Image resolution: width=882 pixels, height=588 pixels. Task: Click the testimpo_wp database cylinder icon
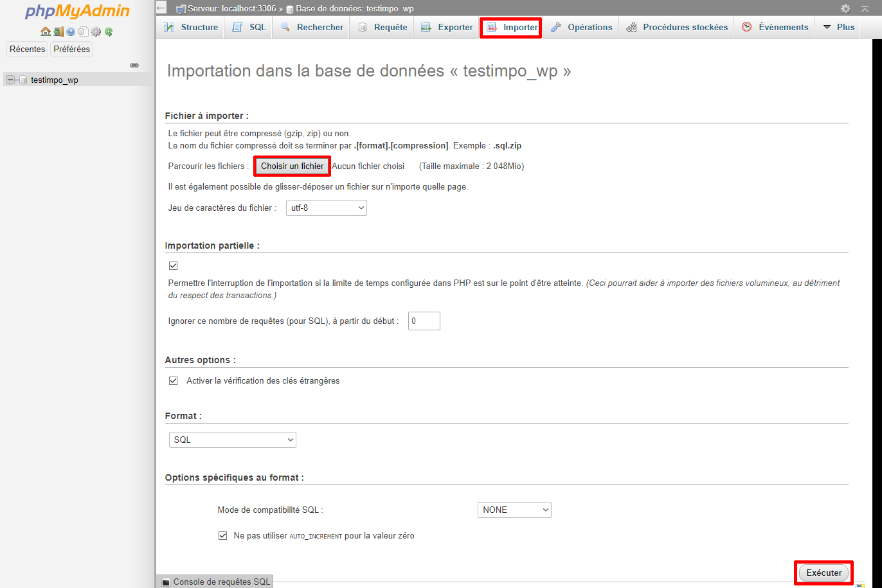23,80
